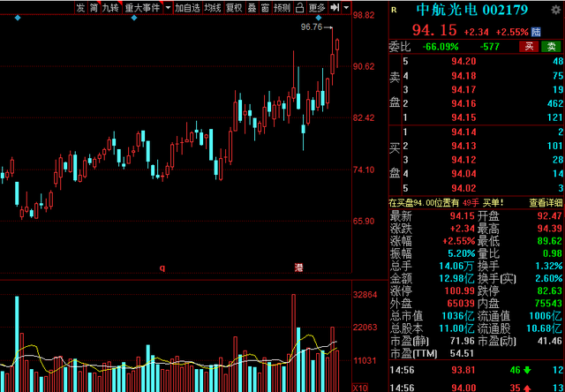
Task: Click the yellow R margin-trading badge
Action: (x=395, y=10)
